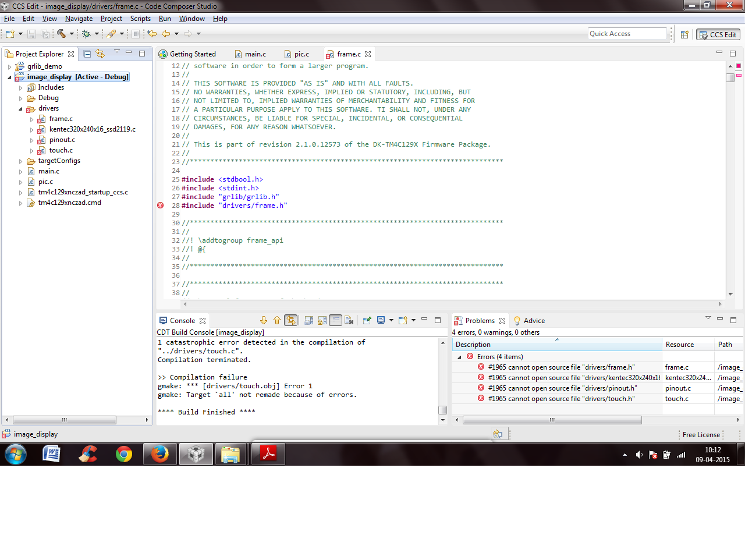Viewport: 745px width, 560px height.
Task: Toggle word wrap in the Console toolbar
Action: pyautogui.click(x=335, y=321)
